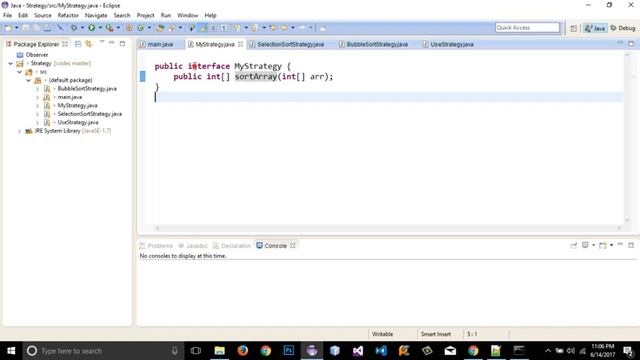Screen dimensions: 640x360
Task: Expand BubbleSortStrategy.java tree node
Action: point(38,89)
